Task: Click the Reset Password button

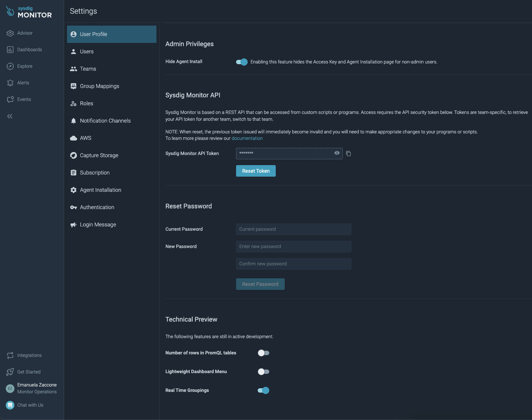Action: (x=260, y=284)
